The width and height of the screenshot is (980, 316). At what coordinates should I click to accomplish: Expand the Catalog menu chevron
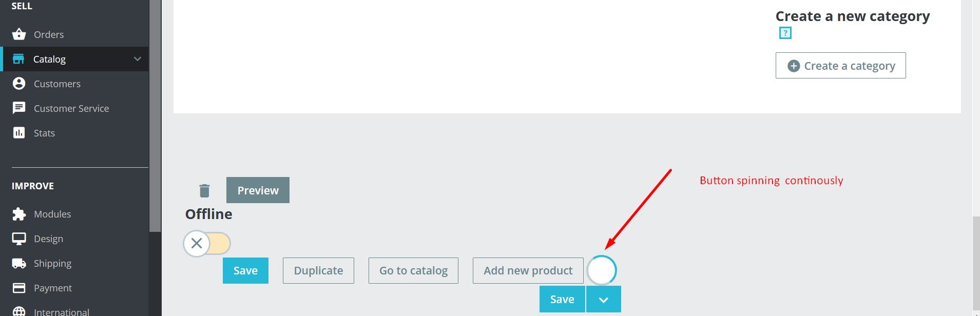[x=137, y=59]
